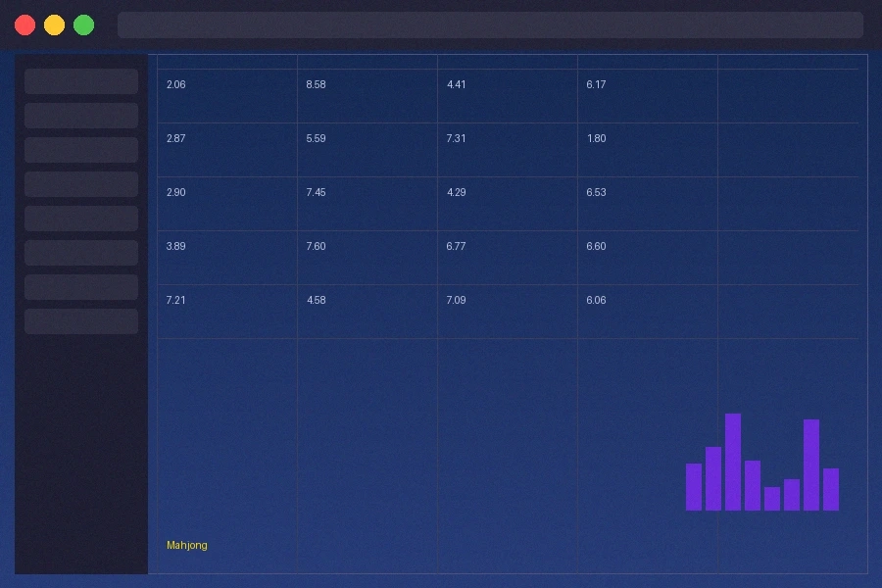Click the rightmost bar in the chart
This screenshot has width=882, height=588.
click(x=831, y=489)
